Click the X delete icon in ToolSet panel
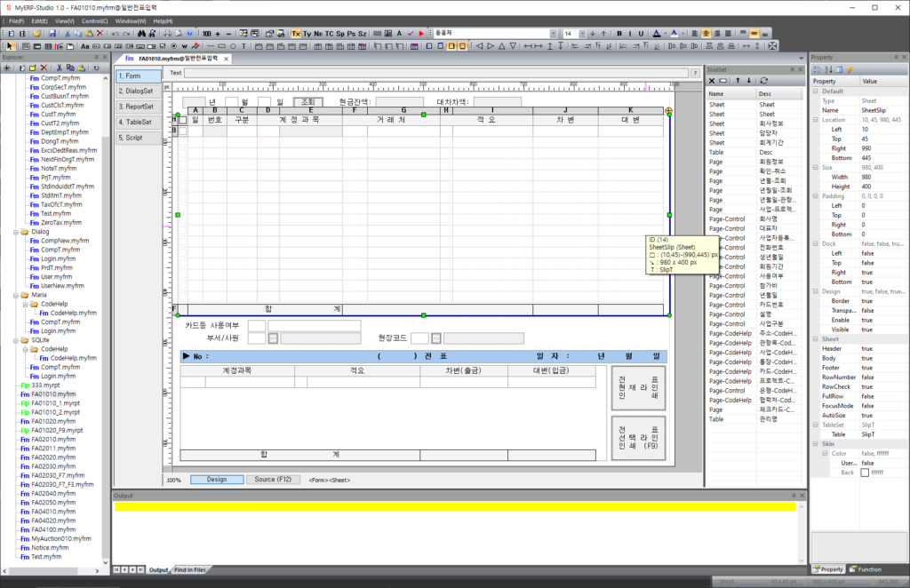This screenshot has width=910, height=588. point(712,81)
